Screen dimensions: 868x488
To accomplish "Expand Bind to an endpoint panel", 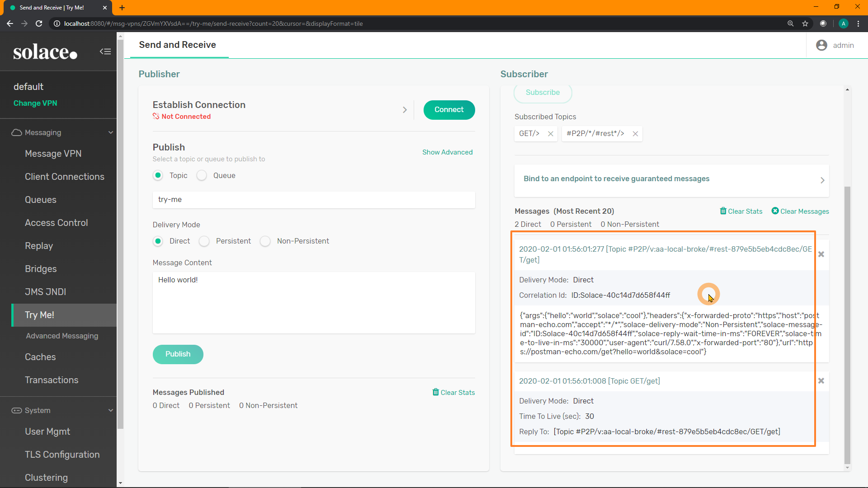I will pos(822,180).
